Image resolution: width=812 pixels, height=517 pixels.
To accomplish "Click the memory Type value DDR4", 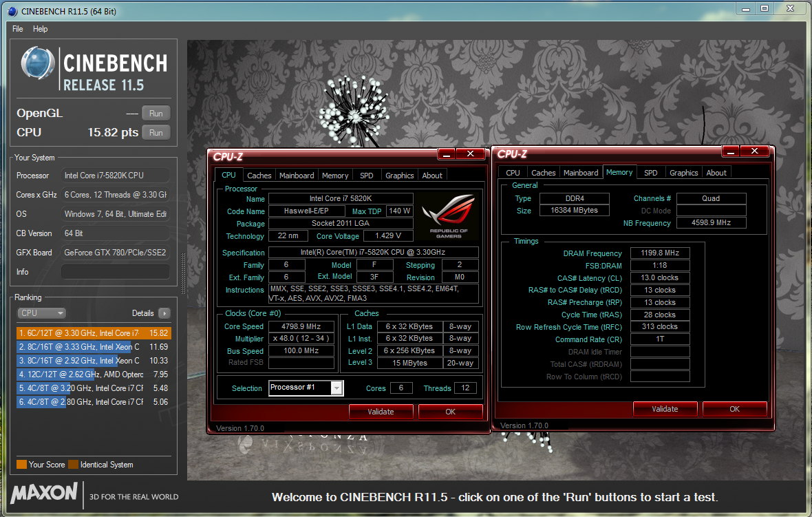I will click(x=575, y=198).
